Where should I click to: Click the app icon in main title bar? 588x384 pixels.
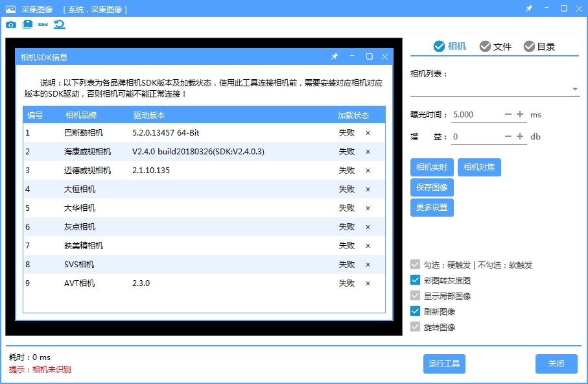pos(11,9)
